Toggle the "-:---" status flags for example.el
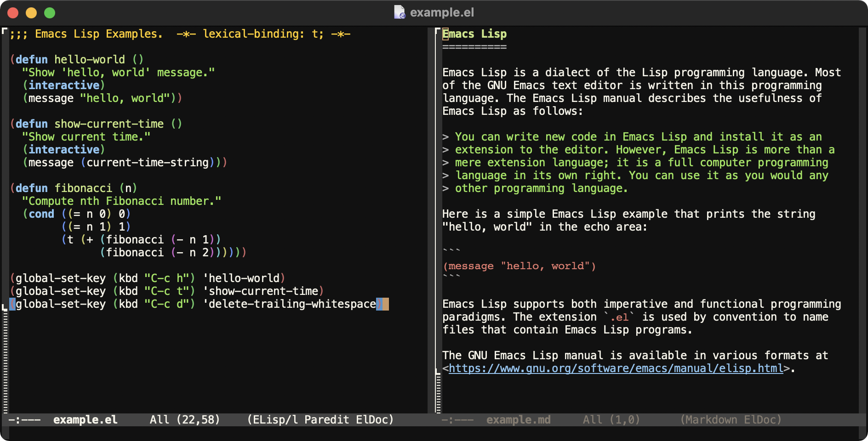This screenshot has height=441, width=868. pos(24,420)
